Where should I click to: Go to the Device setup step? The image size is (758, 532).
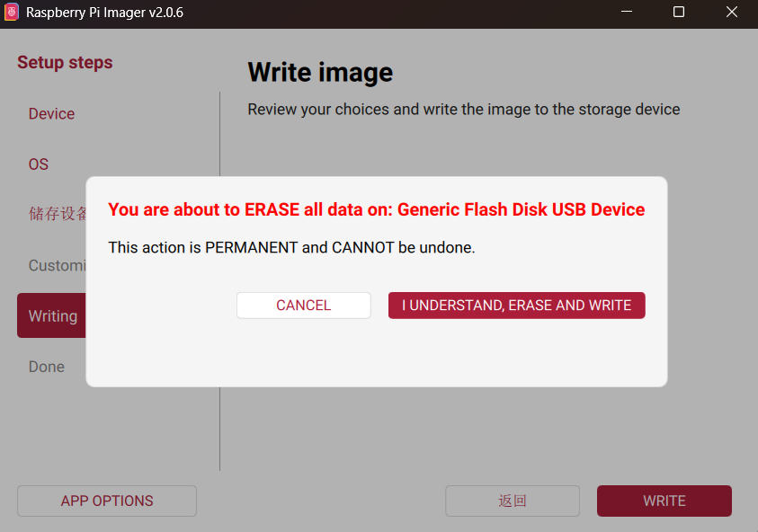point(51,114)
